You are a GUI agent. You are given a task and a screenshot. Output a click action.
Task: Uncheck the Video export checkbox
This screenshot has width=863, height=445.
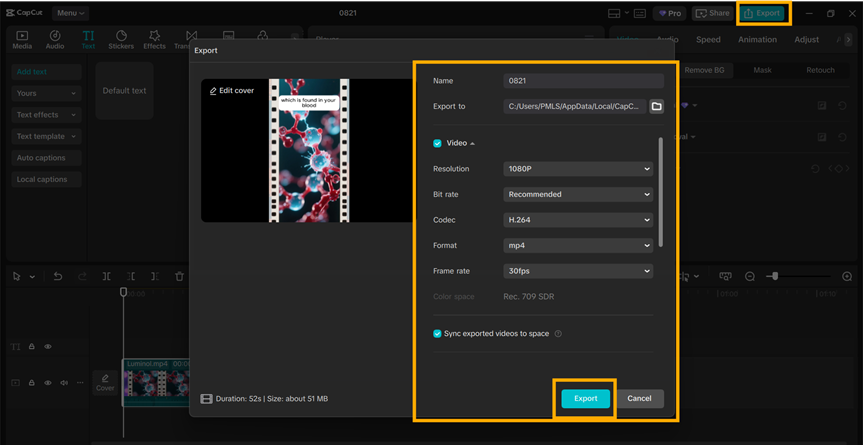pyautogui.click(x=437, y=143)
